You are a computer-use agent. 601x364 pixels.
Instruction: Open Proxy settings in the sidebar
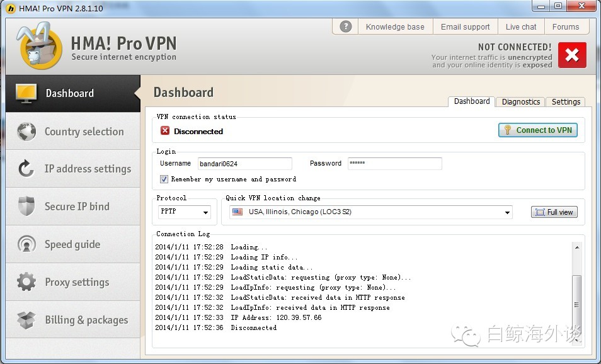pyautogui.click(x=73, y=282)
